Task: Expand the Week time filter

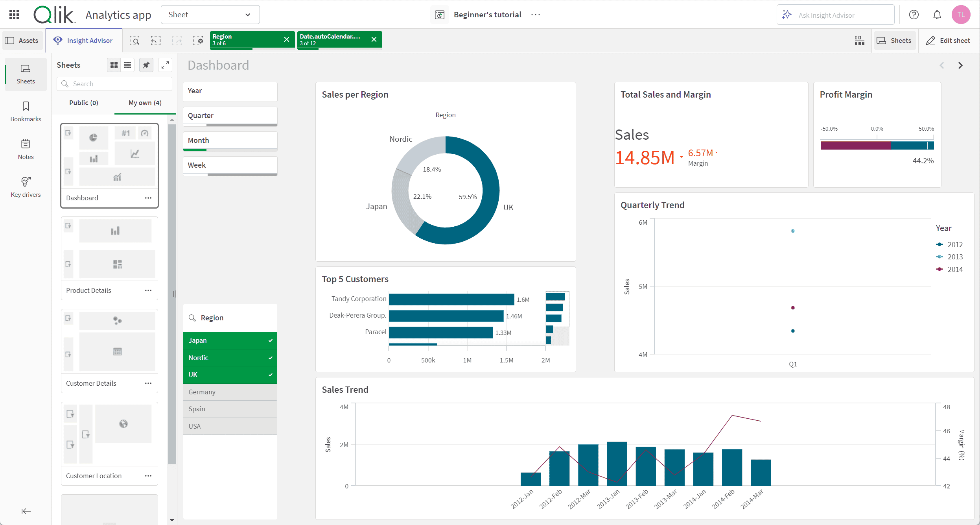Action: coord(229,165)
